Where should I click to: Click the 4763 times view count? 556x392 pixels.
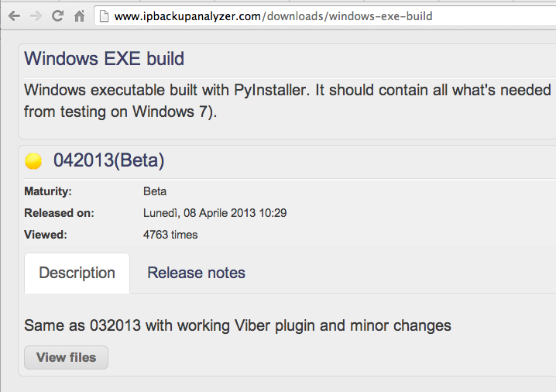click(x=170, y=235)
